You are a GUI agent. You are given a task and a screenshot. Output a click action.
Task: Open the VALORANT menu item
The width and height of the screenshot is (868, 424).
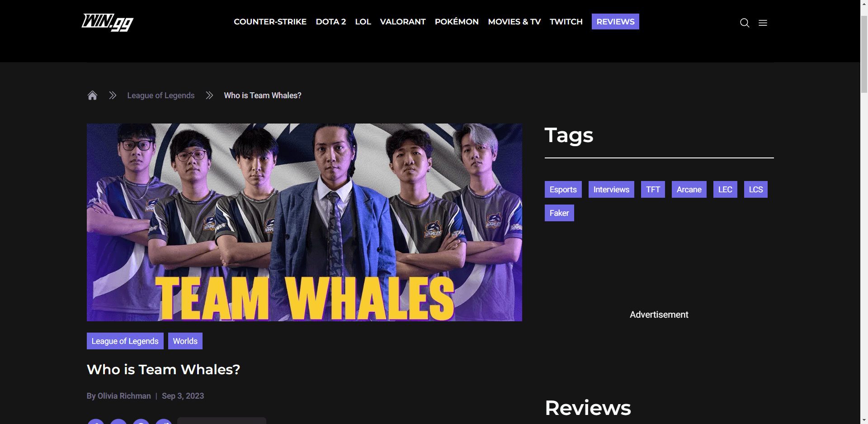[x=402, y=21]
